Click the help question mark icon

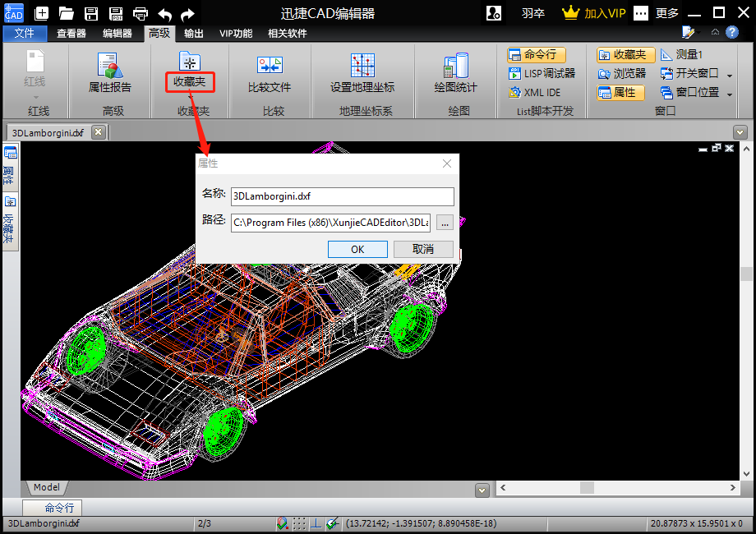click(732, 32)
